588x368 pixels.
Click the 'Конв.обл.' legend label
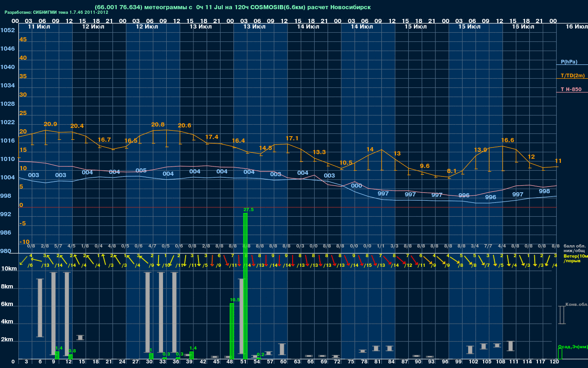tap(577, 304)
